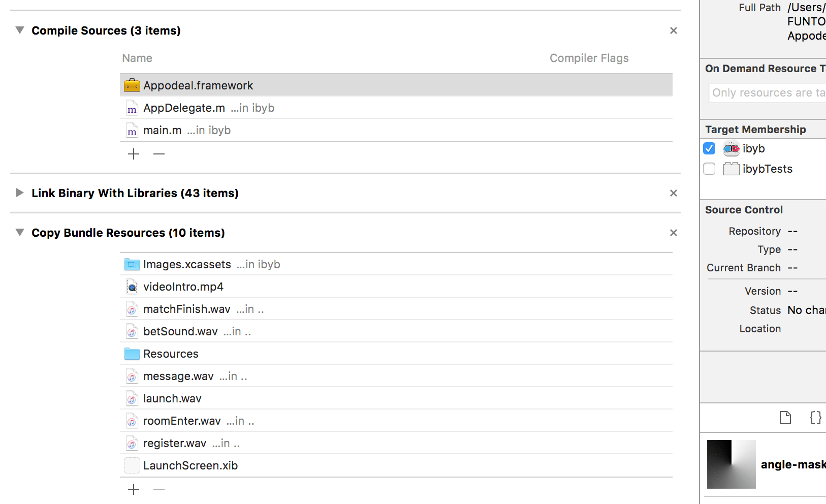This screenshot has width=826, height=504.
Task: Remove the Compile Sources build phase
Action: tap(674, 30)
